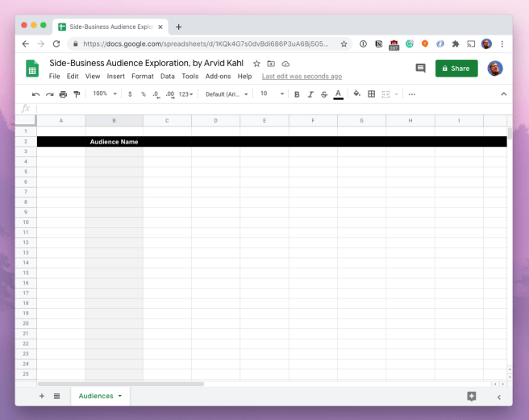The height and width of the screenshot is (420, 529).
Task: Open the Google account avatar in Sheets
Action: (x=495, y=69)
